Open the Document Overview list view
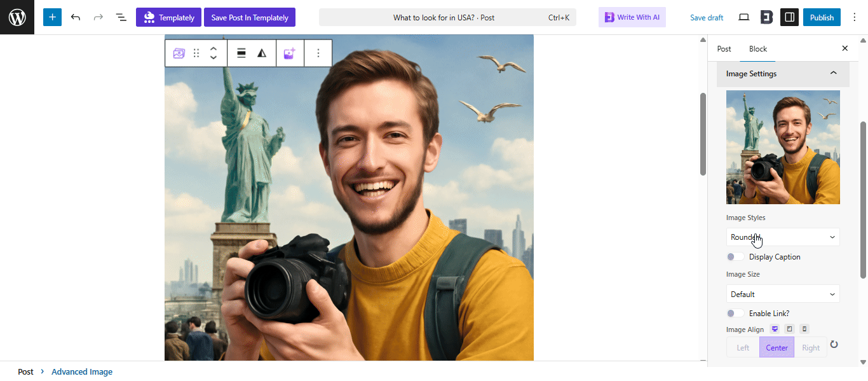Screen dimensions: 868x381 (x=121, y=17)
